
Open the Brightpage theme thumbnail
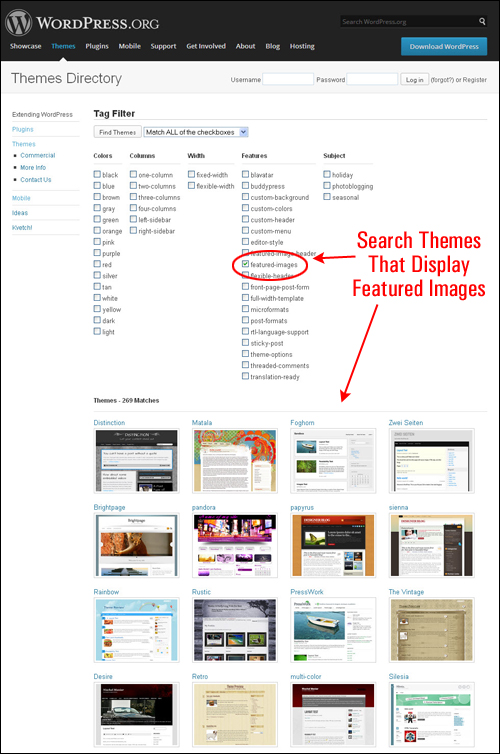click(137, 545)
